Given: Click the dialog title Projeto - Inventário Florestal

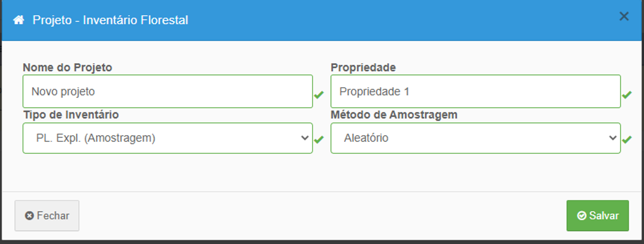Looking at the screenshot, I should (x=111, y=20).
